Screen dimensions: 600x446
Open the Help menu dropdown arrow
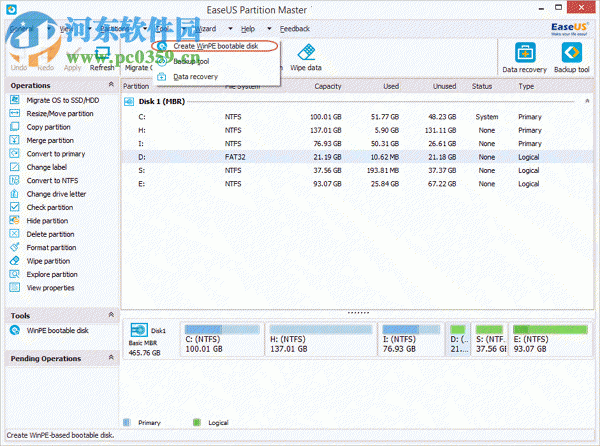pos(269,29)
